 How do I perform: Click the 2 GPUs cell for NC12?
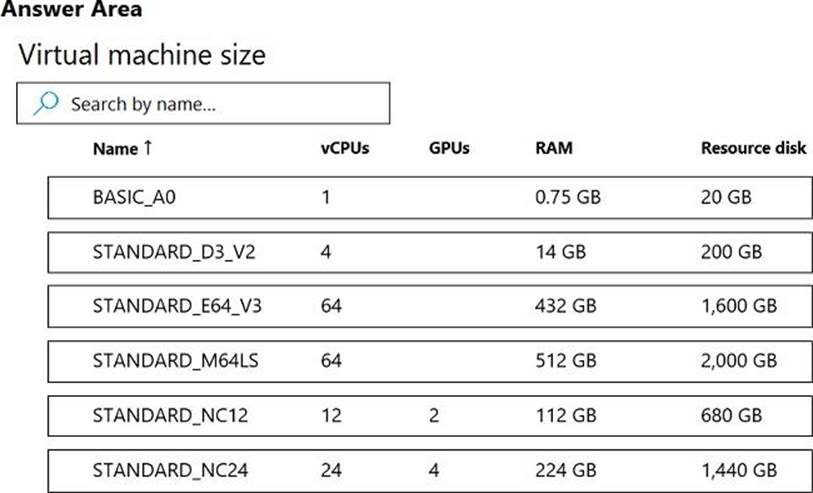tap(433, 414)
